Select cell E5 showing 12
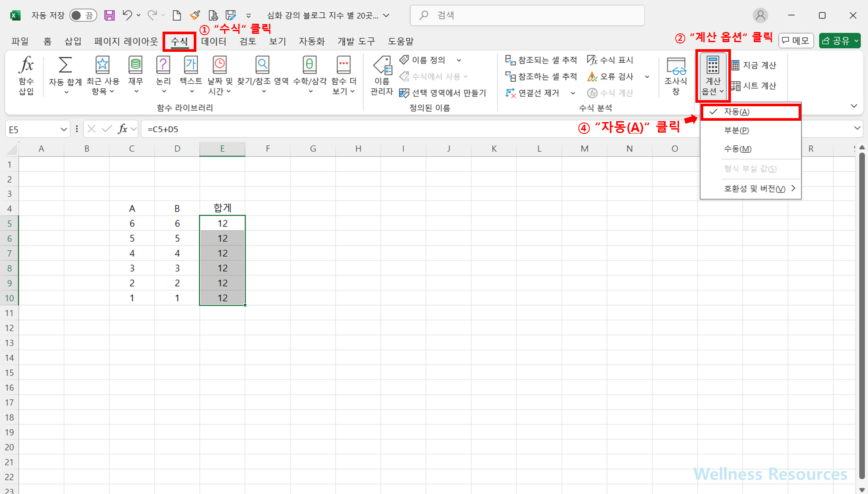The image size is (868, 494). point(222,224)
